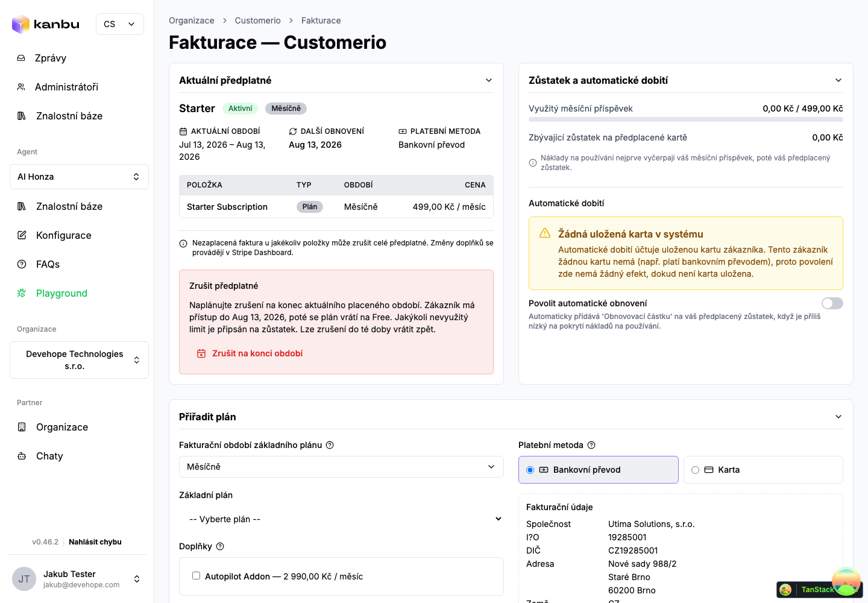This screenshot has width=868, height=603.
Task: Click the Fakturace breadcrumb
Action: pos(321,21)
